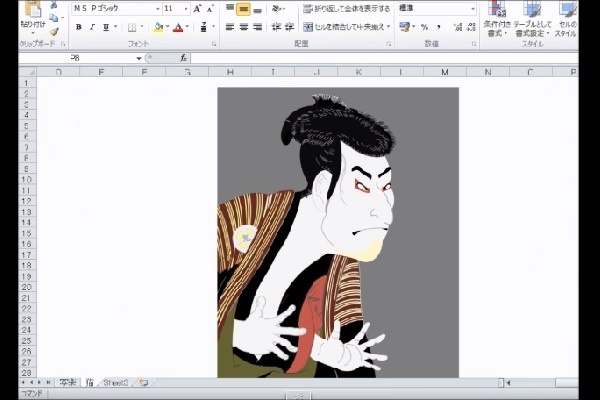The height and width of the screenshot is (400, 600).
Task: Open the font name dropdown
Action: tap(156, 8)
